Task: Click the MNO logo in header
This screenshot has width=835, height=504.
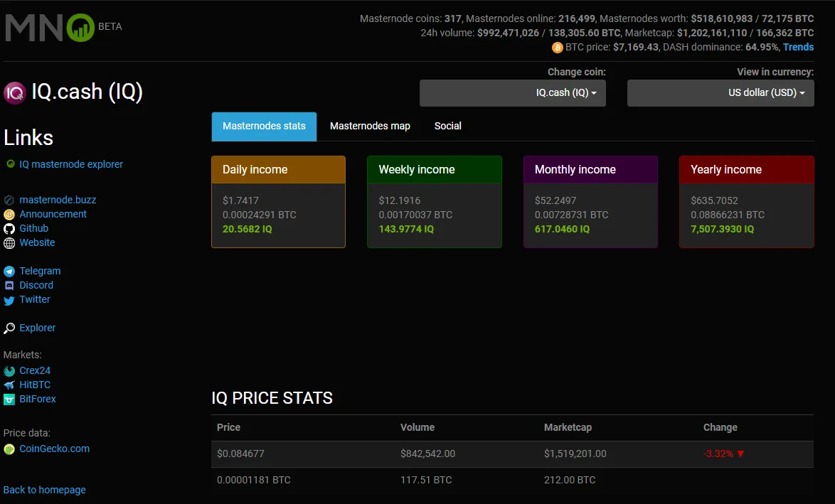Action: click(x=50, y=28)
